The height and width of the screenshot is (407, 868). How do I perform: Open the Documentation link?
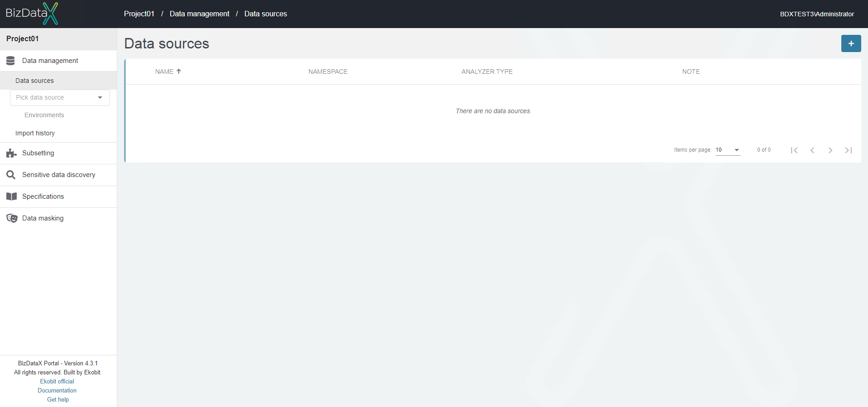57,391
